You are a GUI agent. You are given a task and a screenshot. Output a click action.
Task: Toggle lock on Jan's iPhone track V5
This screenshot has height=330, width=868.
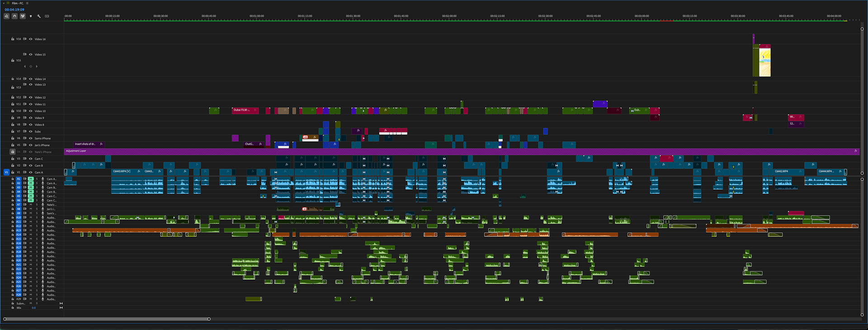pyautogui.click(x=13, y=145)
